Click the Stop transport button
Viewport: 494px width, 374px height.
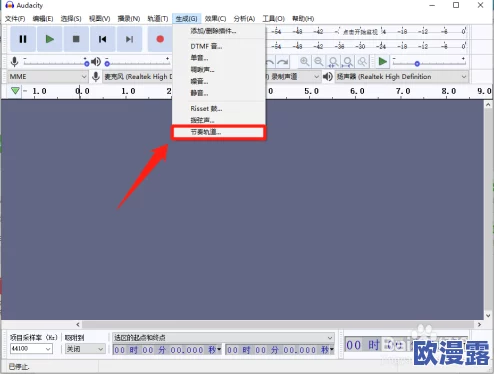pos(76,39)
